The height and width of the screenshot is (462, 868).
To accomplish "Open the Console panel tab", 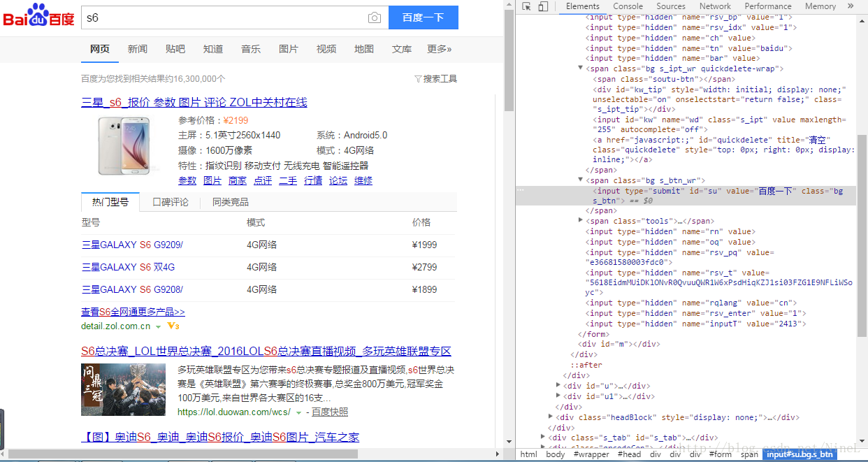I will pos(628,6).
